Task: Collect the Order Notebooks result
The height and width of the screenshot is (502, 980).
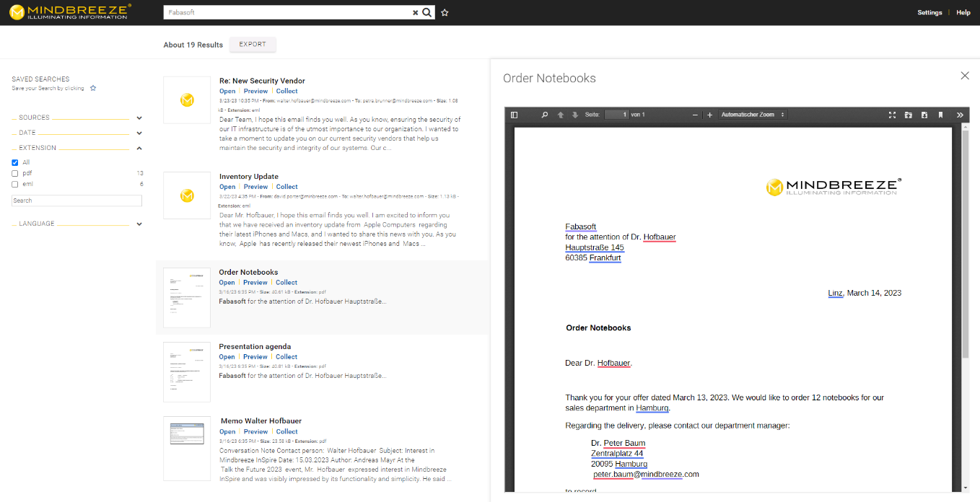Action: [x=286, y=283]
